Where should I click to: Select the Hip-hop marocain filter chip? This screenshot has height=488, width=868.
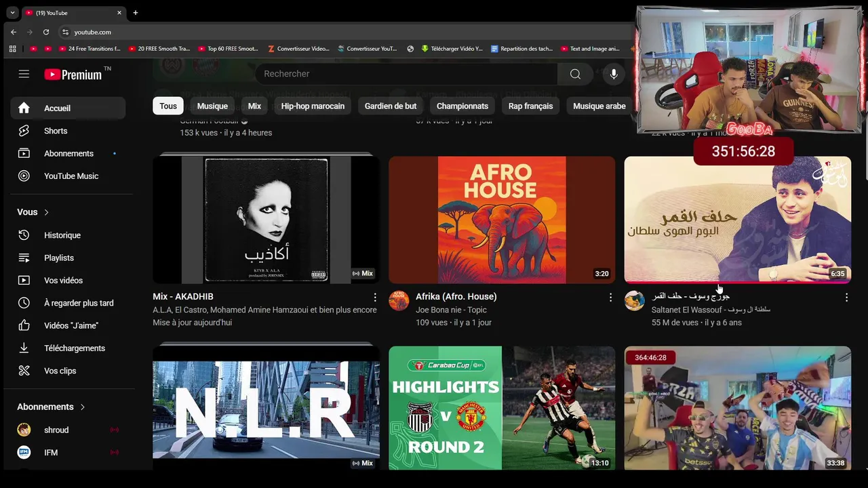[313, 106]
